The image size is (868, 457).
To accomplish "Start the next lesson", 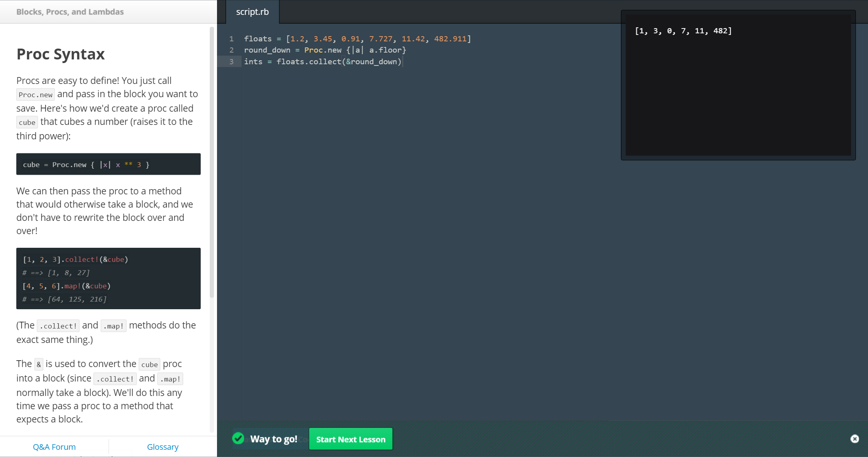I will (x=350, y=439).
